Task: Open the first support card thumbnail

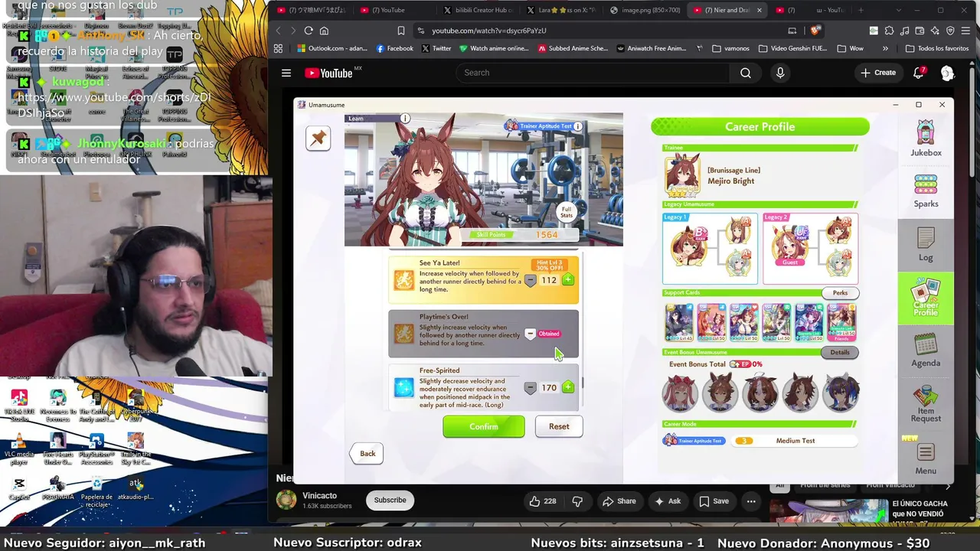Action: pos(678,322)
